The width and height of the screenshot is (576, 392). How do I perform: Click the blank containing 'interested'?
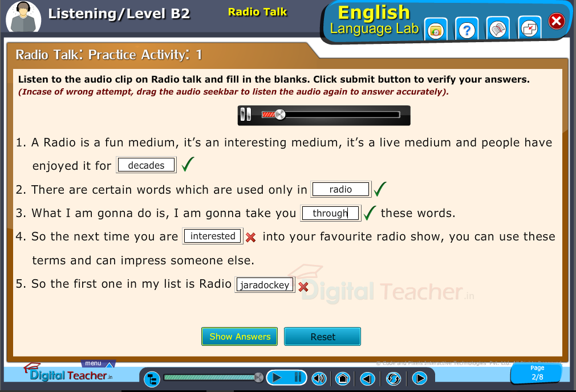tap(212, 236)
